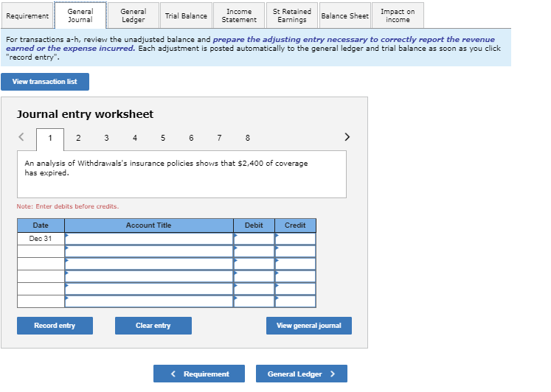Select journal entry number 8
Viewport: 551px width, 392px height.
coord(248,139)
